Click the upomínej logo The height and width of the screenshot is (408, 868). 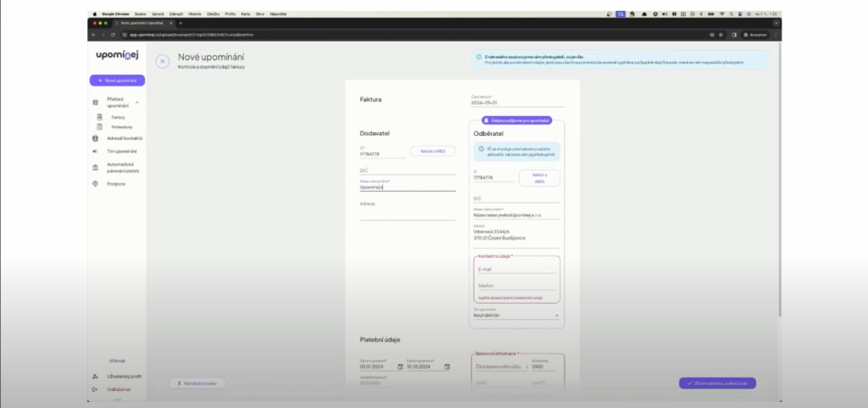[x=117, y=55]
